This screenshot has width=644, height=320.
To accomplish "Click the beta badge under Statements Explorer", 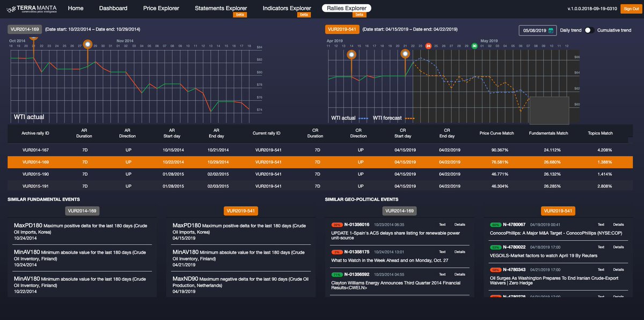I will click(x=240, y=14).
